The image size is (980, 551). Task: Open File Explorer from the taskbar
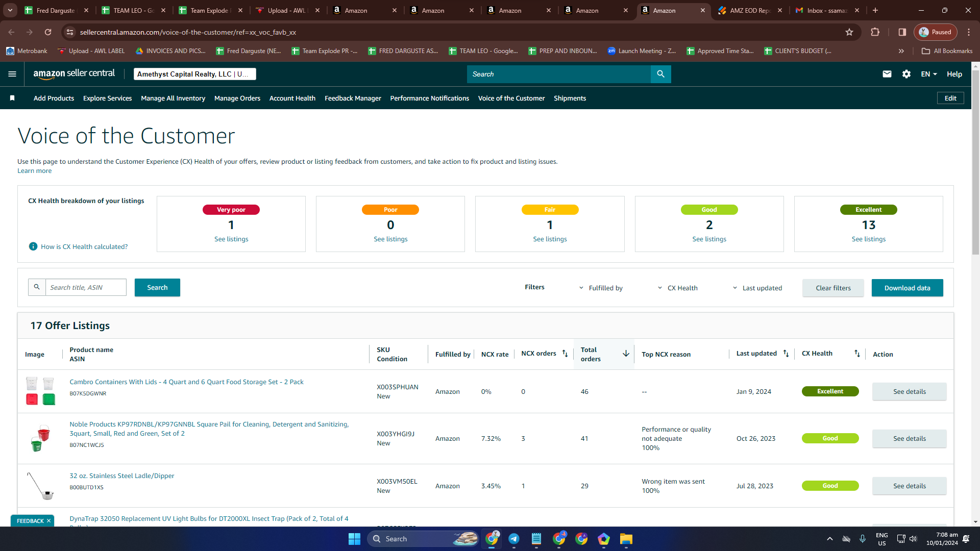click(626, 539)
